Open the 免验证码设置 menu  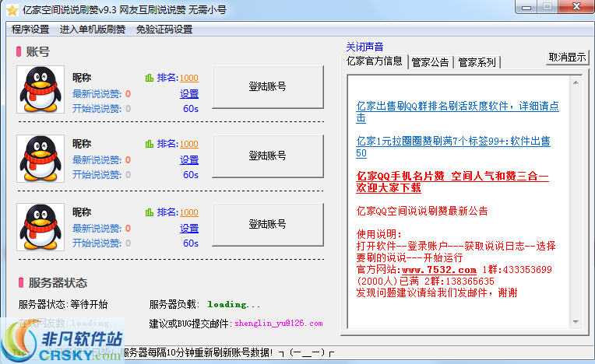point(164,30)
